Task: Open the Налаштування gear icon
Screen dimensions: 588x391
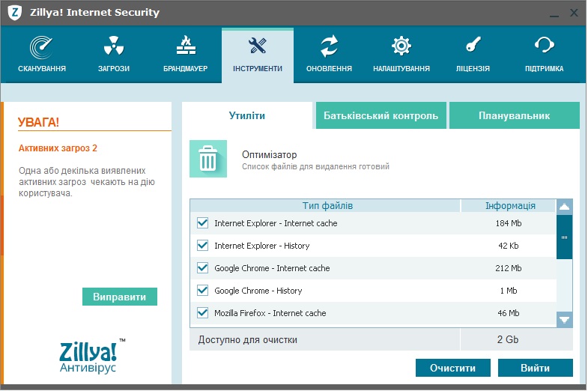Action: [x=401, y=46]
